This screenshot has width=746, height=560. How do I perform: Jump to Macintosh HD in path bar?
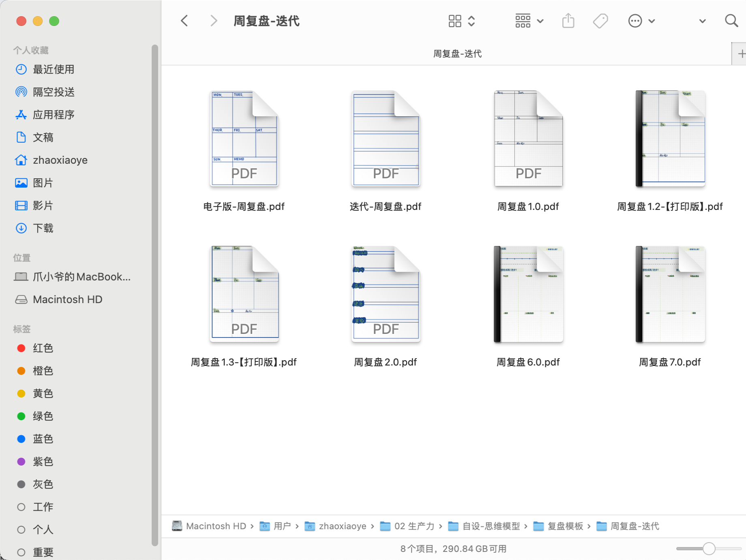click(209, 526)
